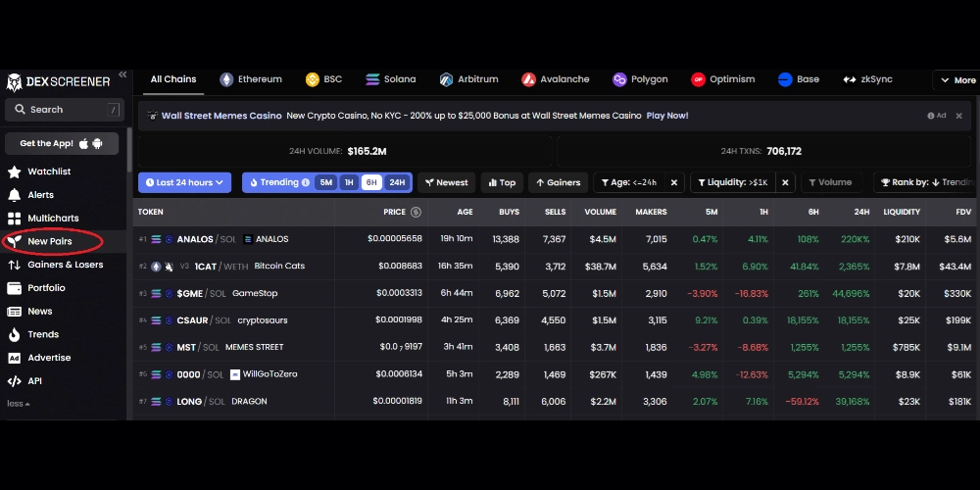Set trending window to 5M

325,182
